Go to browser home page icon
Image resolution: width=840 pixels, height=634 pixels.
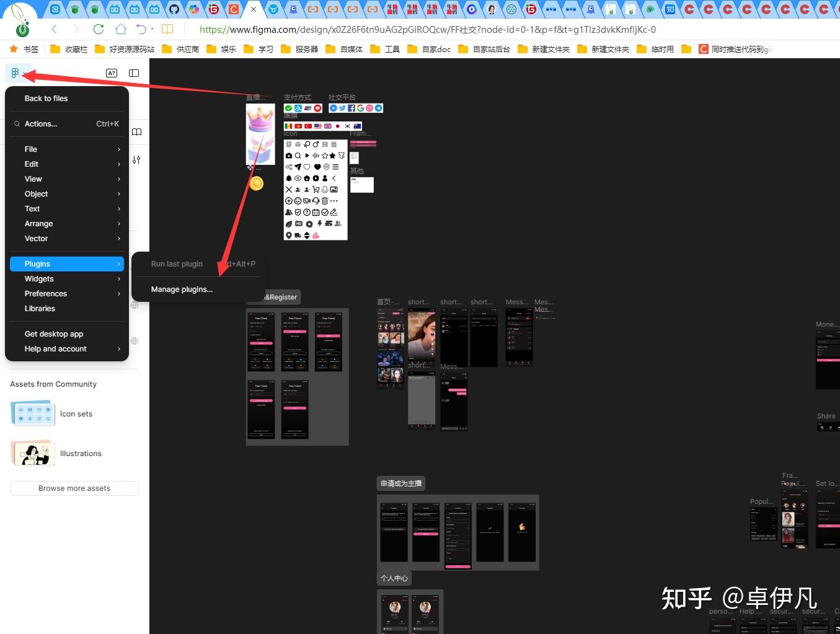click(x=120, y=29)
